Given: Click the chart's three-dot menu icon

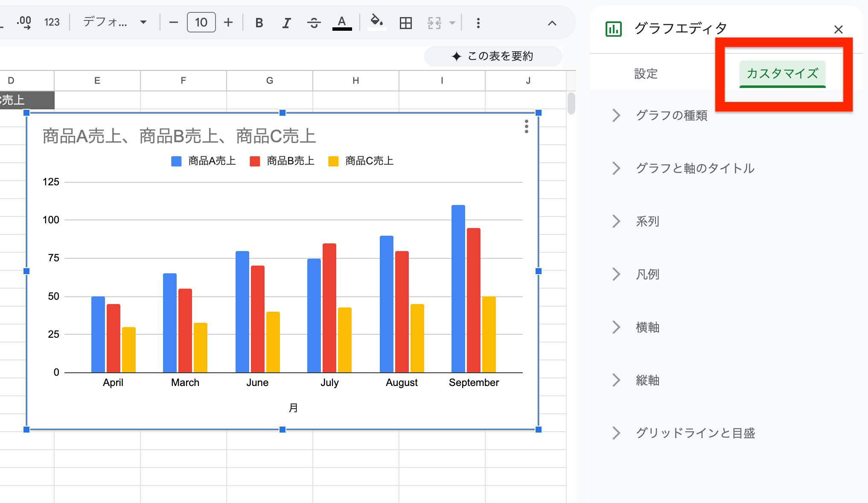Looking at the screenshot, I should tap(526, 127).
